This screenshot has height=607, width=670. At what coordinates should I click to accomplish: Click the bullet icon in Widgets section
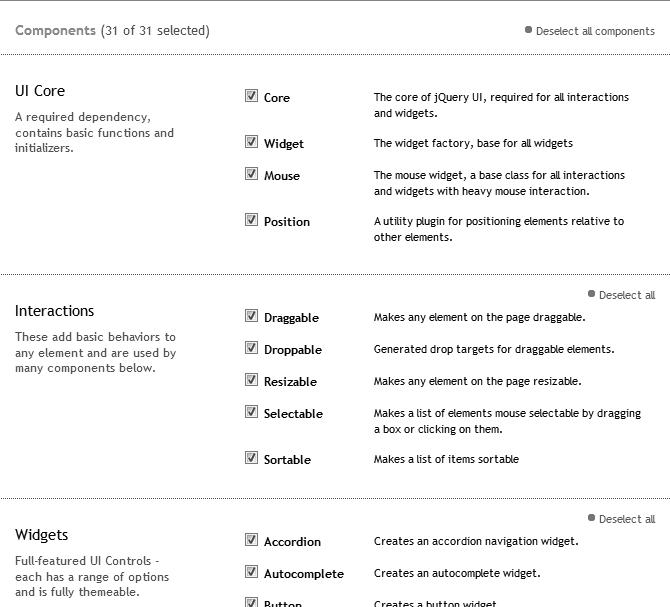click(x=591, y=518)
